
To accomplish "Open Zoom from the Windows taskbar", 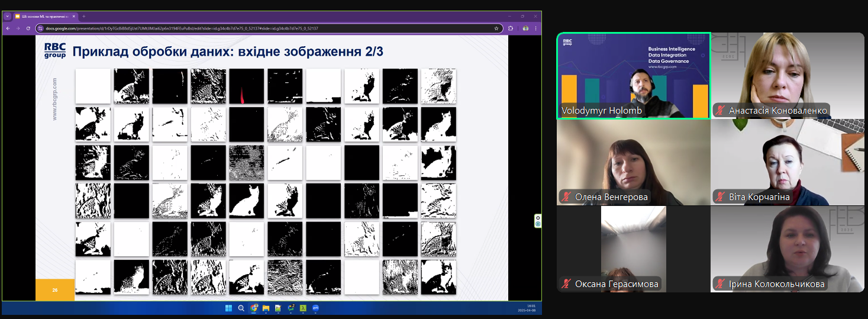I will click(x=315, y=308).
